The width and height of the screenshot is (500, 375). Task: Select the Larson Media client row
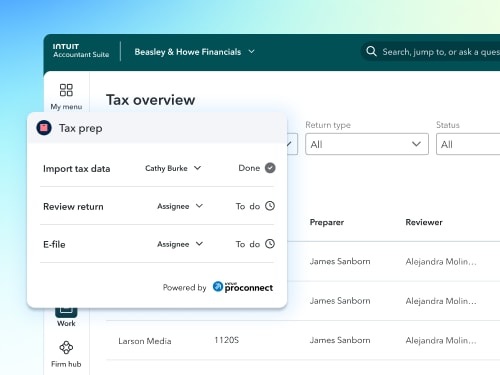coord(303,340)
